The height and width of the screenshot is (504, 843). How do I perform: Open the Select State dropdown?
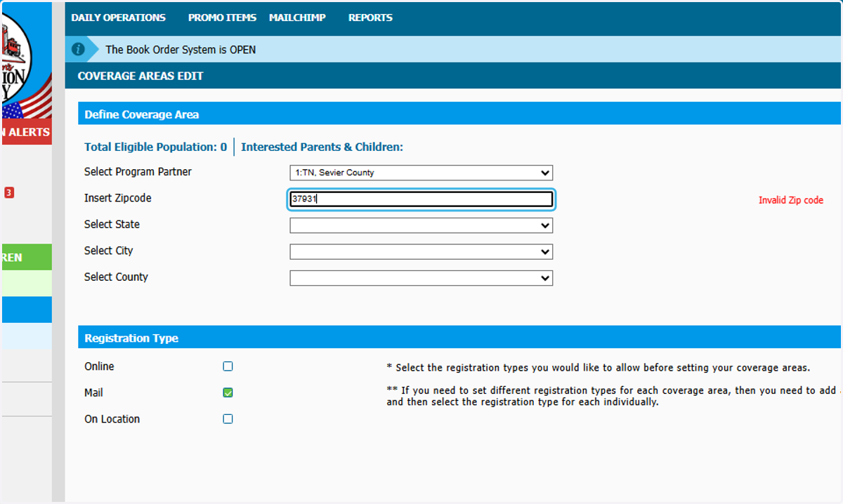pyautogui.click(x=421, y=225)
